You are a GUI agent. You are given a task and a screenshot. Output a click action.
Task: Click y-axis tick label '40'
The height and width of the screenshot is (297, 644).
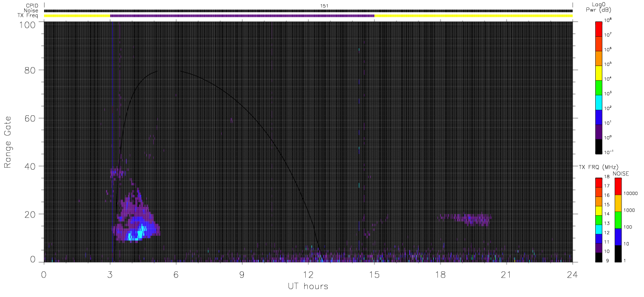[29, 166]
